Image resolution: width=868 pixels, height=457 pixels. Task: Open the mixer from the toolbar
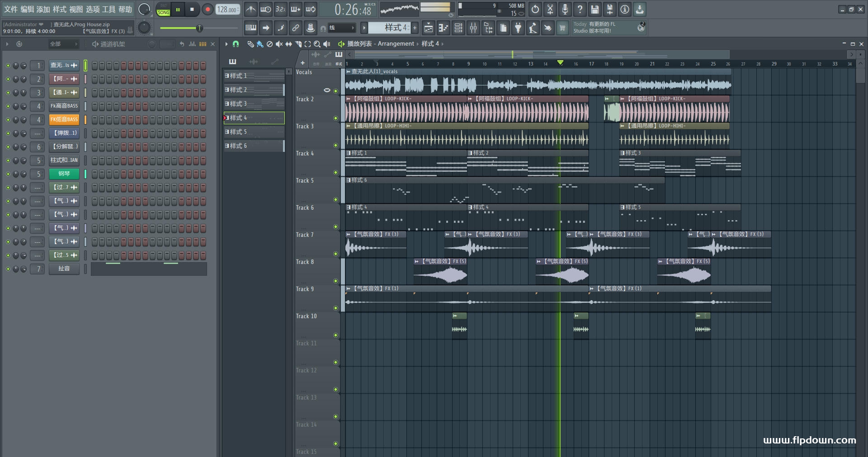(x=473, y=28)
